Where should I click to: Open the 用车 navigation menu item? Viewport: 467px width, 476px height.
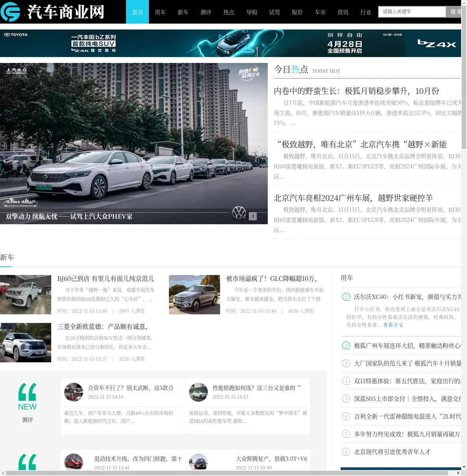[x=160, y=12]
